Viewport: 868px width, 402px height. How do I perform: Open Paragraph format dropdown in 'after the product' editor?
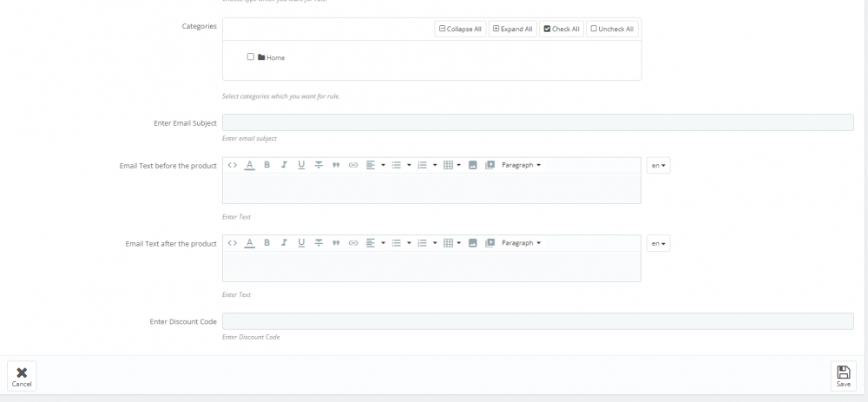coord(521,243)
